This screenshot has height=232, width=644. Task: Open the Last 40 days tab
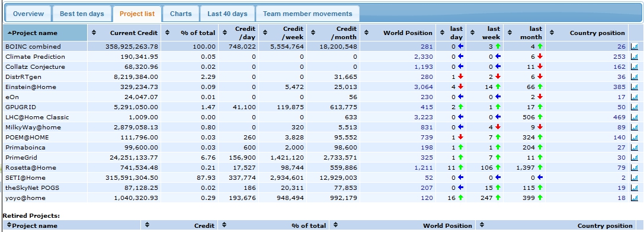pyautogui.click(x=227, y=14)
